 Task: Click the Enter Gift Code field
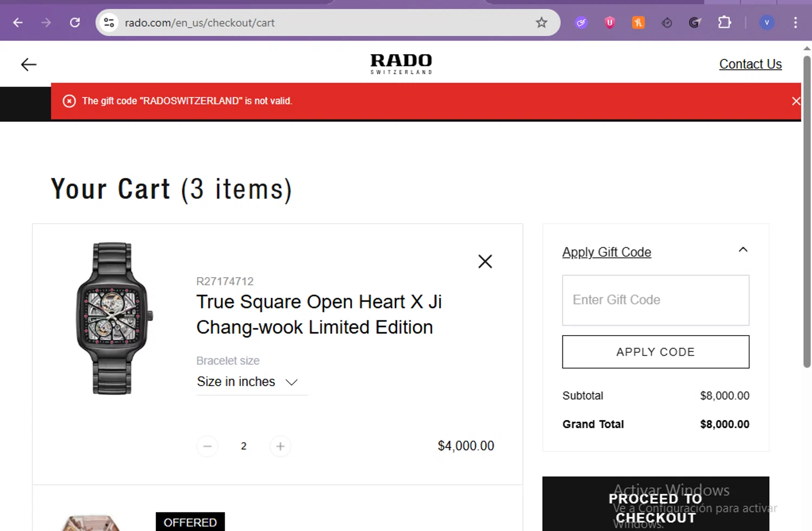pyautogui.click(x=656, y=300)
